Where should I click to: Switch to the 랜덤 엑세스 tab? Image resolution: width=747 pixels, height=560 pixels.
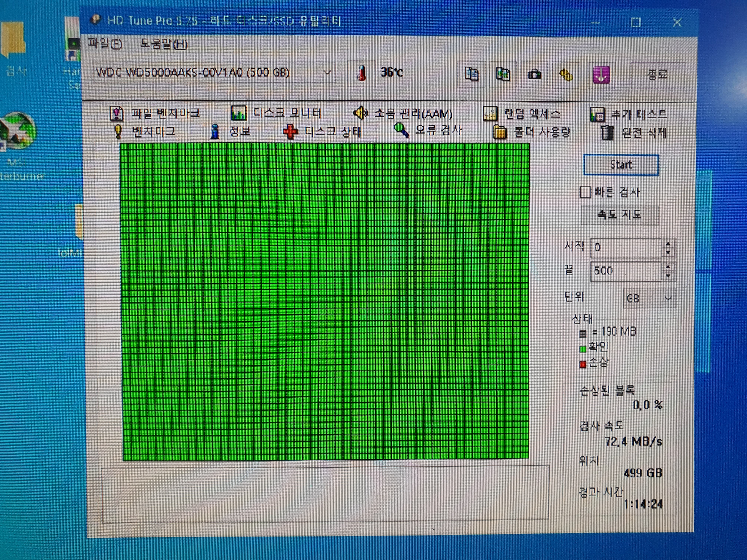point(522,114)
